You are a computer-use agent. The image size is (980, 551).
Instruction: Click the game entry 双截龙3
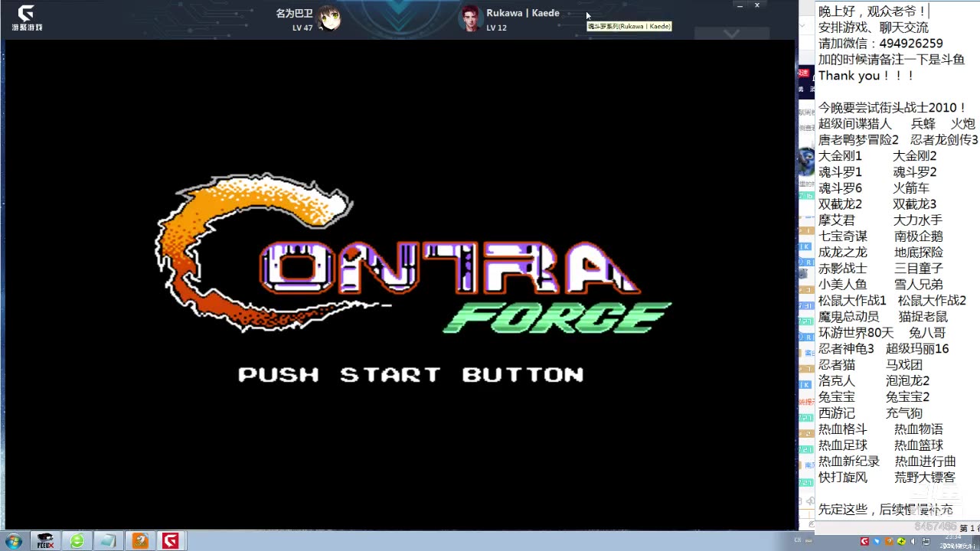point(915,204)
